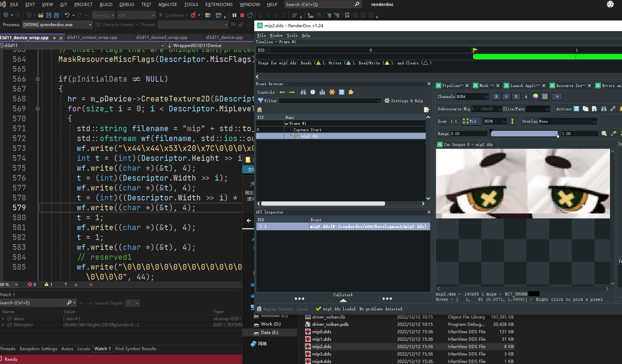
Task: Toggle the R channel in the Texture Viewer
Action: tap(496, 96)
